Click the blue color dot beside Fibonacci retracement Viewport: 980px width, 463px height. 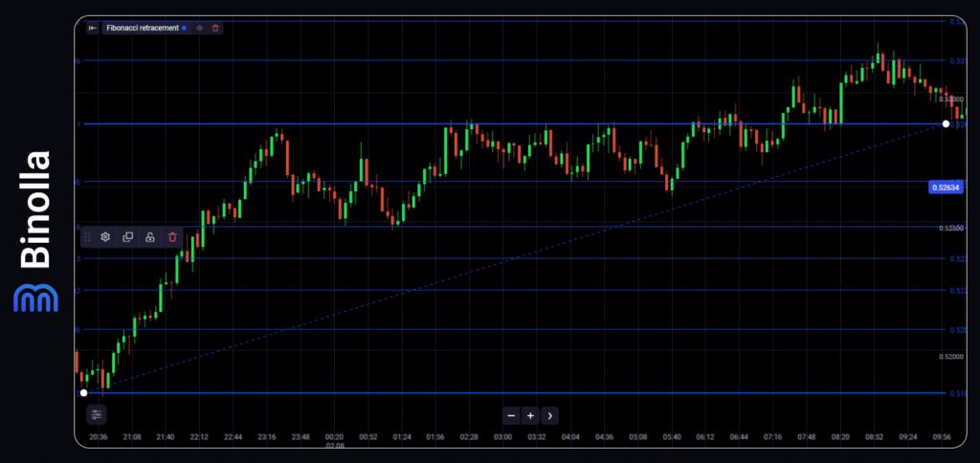pos(185,28)
